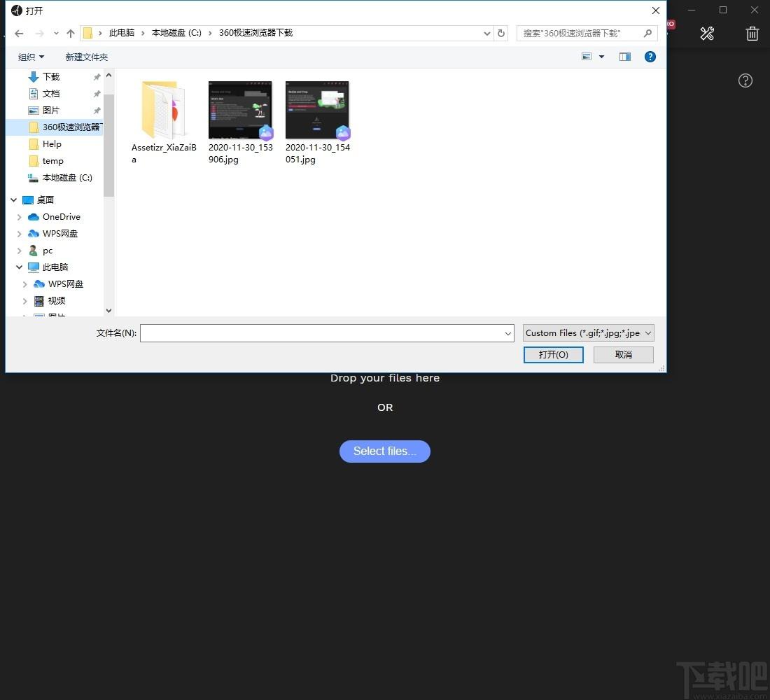Open dialog help with the question icon

(650, 57)
